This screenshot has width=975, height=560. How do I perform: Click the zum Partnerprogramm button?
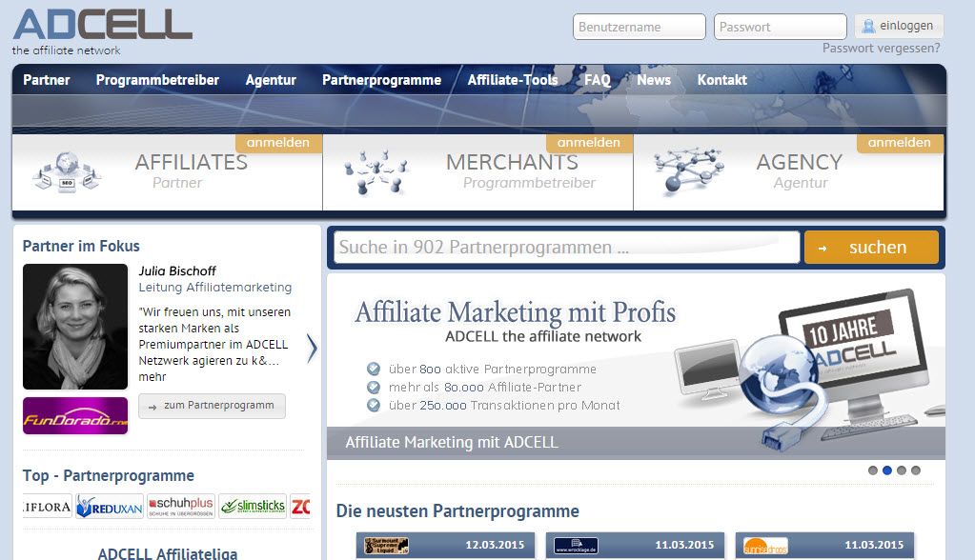coord(212,406)
